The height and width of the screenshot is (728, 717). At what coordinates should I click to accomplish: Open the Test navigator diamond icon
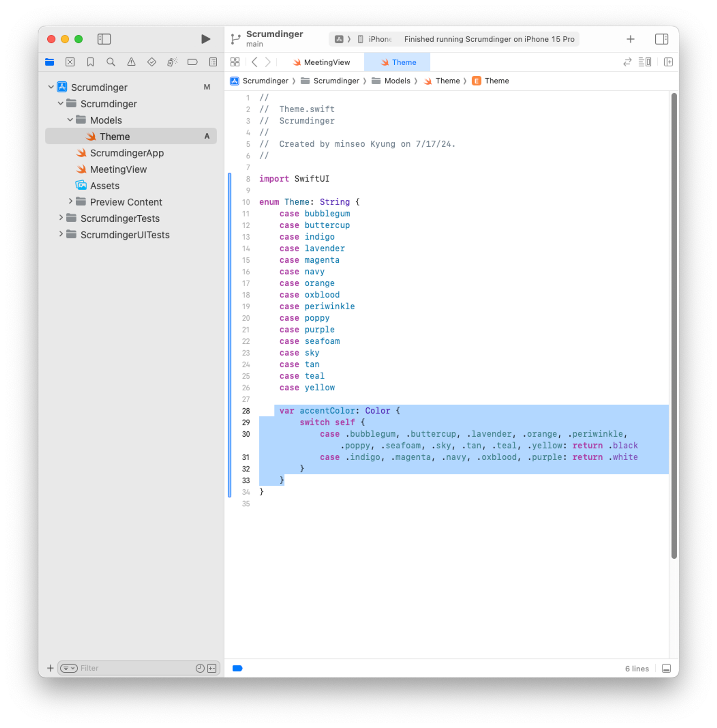click(152, 62)
